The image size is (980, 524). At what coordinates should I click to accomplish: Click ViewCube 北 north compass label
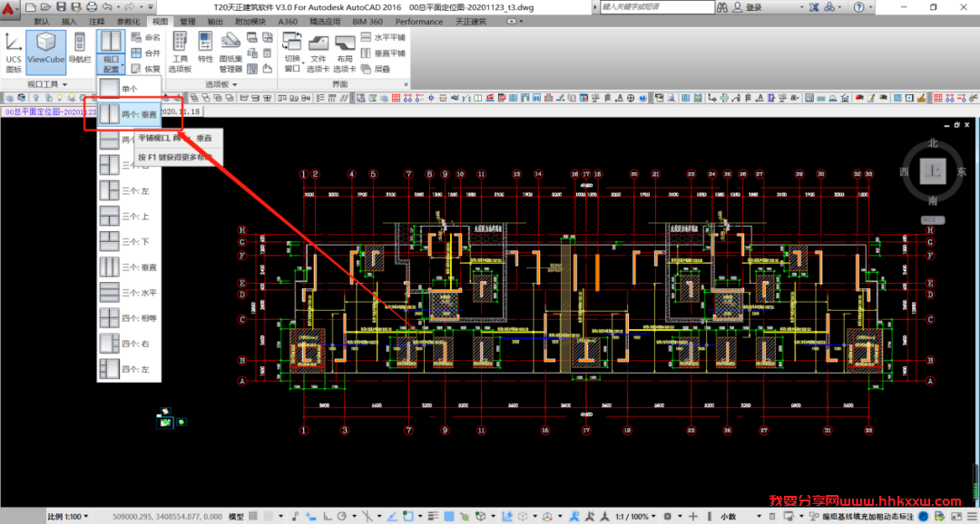[933, 143]
